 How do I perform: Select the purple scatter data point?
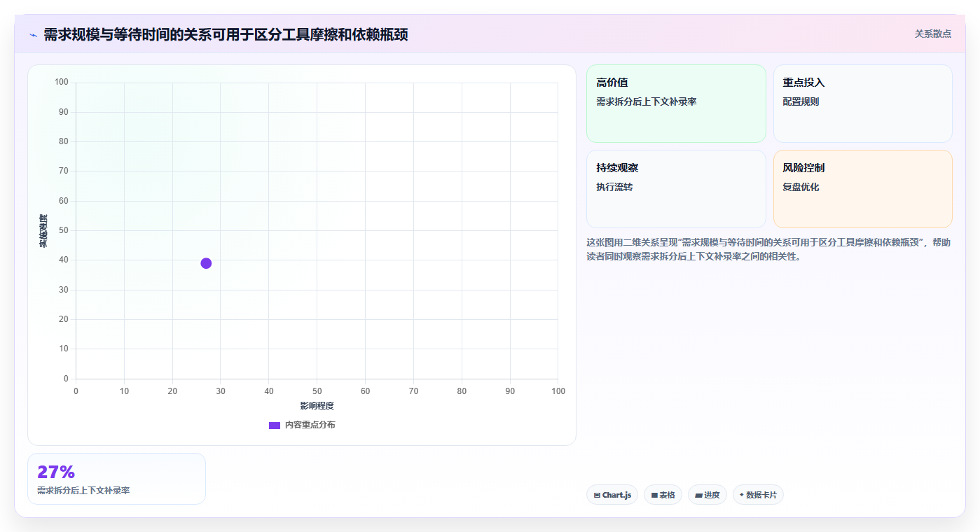tap(206, 263)
